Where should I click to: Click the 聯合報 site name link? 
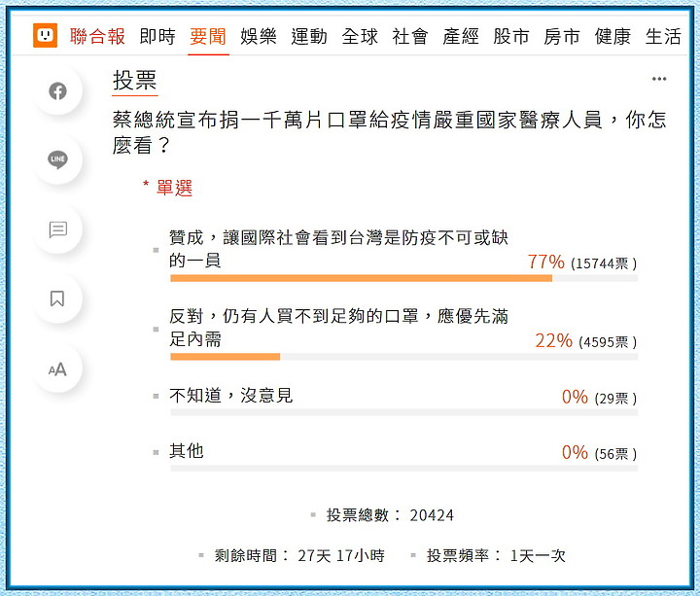[97, 37]
